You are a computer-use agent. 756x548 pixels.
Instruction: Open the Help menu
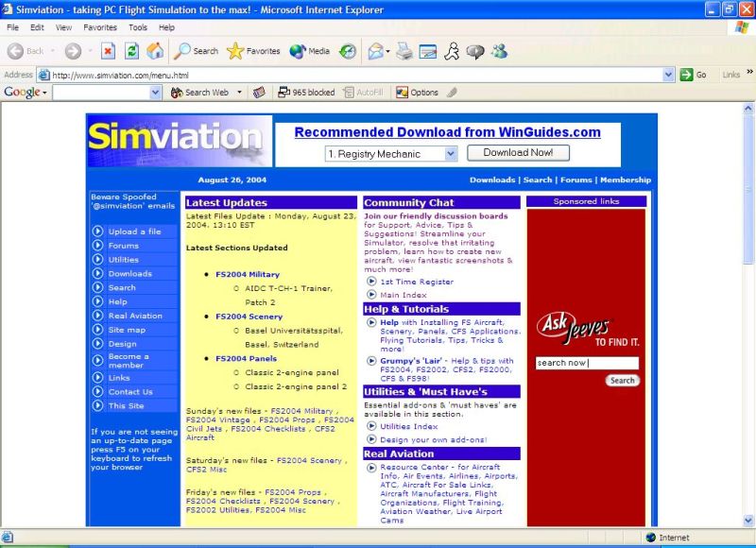pos(167,27)
